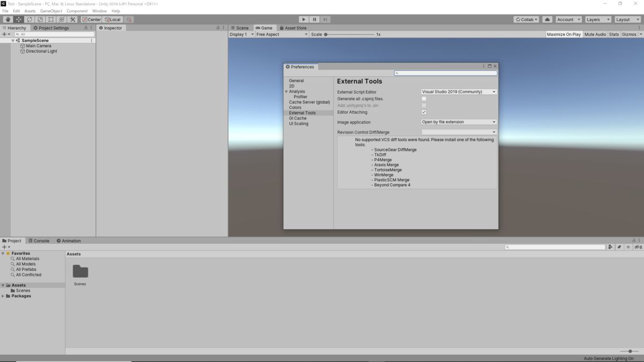Click the Step frame button
Screen dimensions: 644x362
tap(325, 19)
